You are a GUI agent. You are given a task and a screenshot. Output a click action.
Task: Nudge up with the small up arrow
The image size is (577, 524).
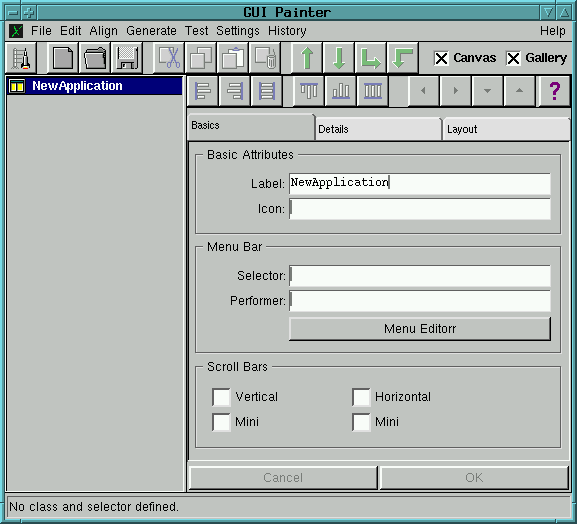tap(519, 91)
